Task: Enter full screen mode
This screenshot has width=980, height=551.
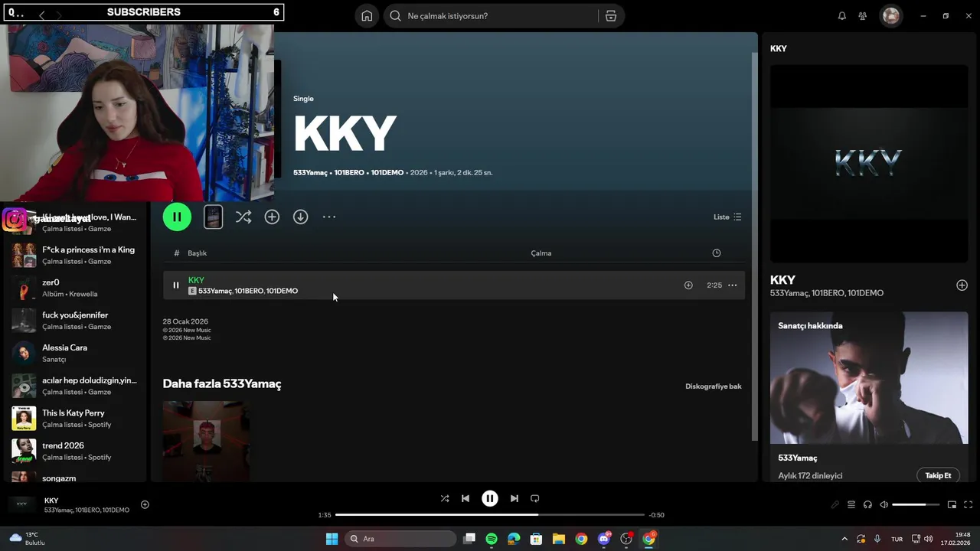Action: tap(969, 504)
